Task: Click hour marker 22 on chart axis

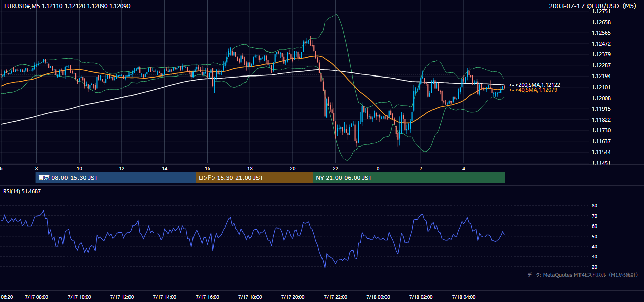Action: click(336, 168)
